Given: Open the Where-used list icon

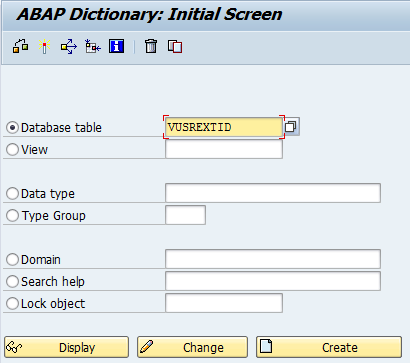Looking at the screenshot, I should 68,46.
